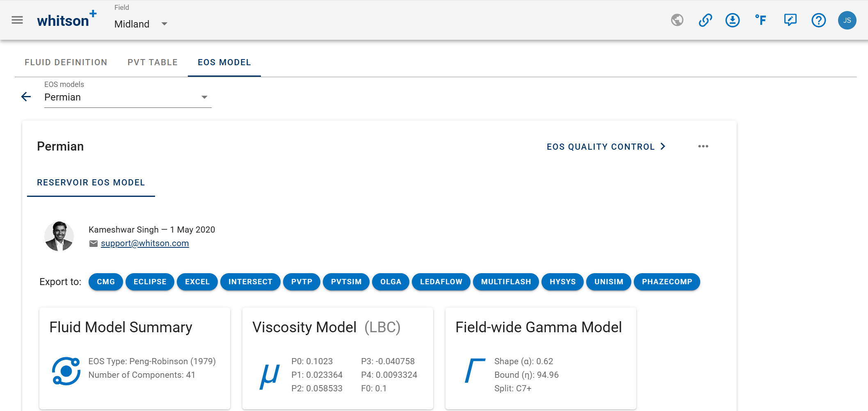Click the EOS Type Peng-Robinson text

coord(152,361)
